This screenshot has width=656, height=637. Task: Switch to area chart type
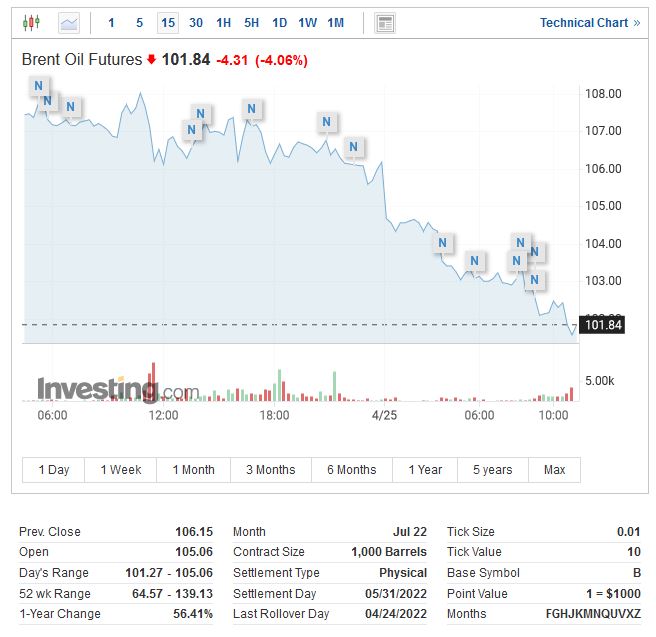pyautogui.click(x=69, y=22)
